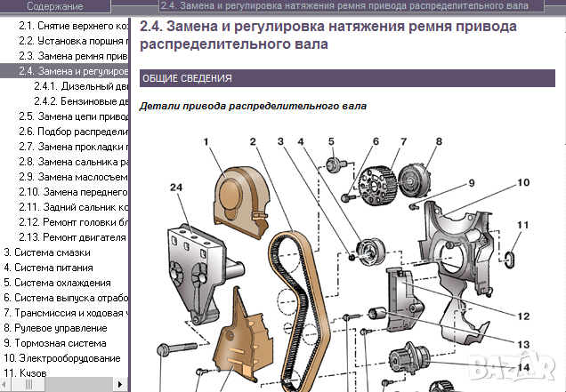Open subsection 2.4.1 Дизельный
Screen dimensions: 566x392
pyautogui.click(x=82, y=86)
